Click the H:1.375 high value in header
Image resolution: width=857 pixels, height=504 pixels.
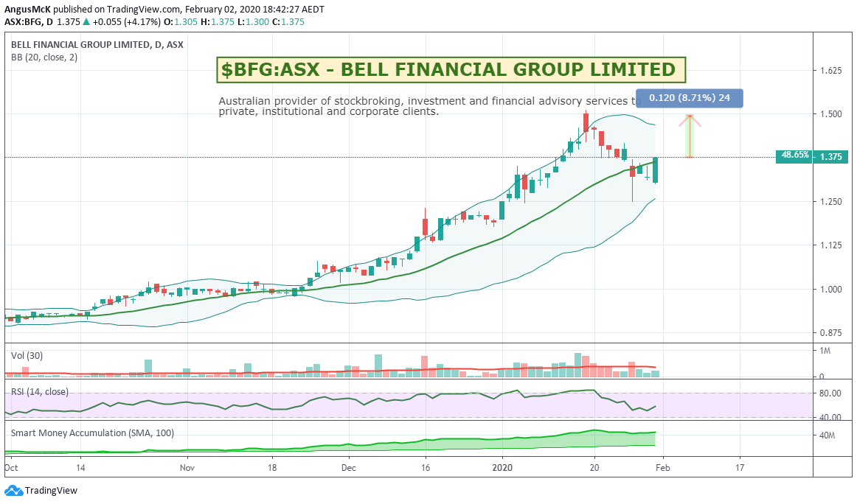click(x=218, y=22)
